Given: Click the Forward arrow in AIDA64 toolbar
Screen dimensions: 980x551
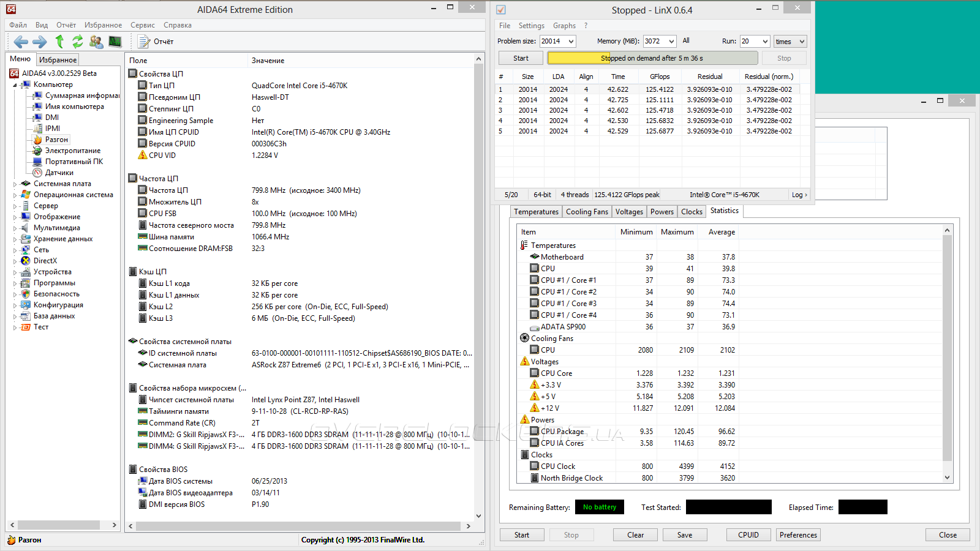Looking at the screenshot, I should click(x=39, y=42).
